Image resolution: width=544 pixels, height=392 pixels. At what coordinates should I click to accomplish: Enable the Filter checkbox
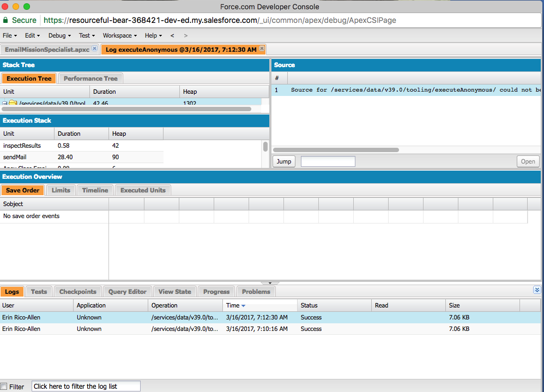click(x=4, y=386)
